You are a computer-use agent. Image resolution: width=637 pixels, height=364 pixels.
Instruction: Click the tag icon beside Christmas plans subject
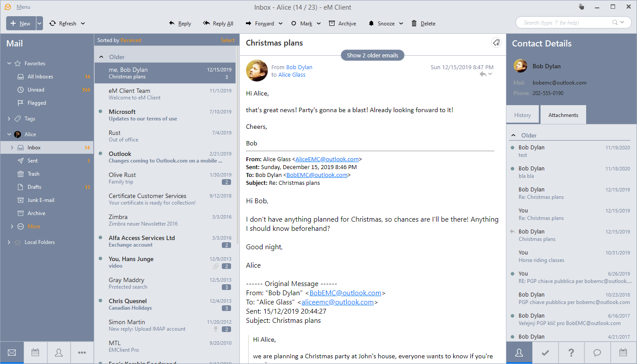(x=496, y=42)
